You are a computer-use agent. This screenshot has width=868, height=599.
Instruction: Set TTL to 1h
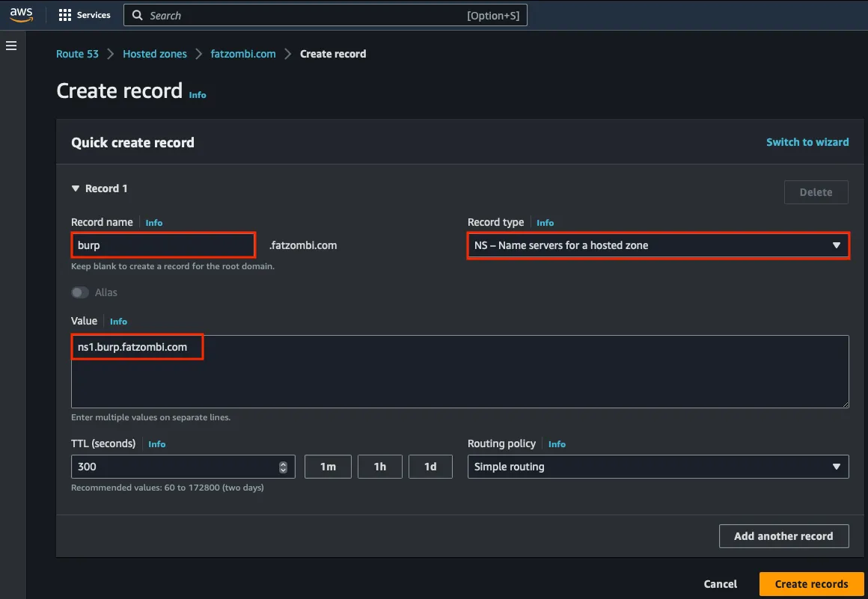(x=380, y=467)
